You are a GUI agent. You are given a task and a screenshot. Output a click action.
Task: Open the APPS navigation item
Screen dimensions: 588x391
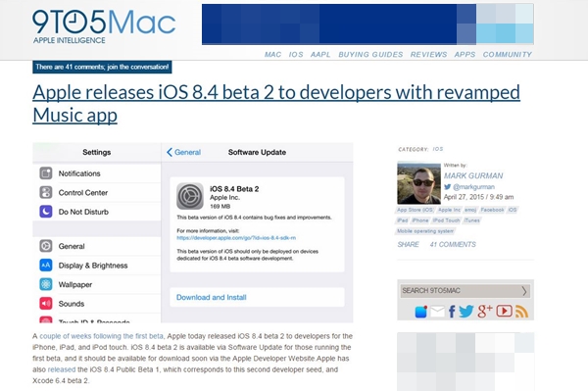pyautogui.click(x=465, y=54)
